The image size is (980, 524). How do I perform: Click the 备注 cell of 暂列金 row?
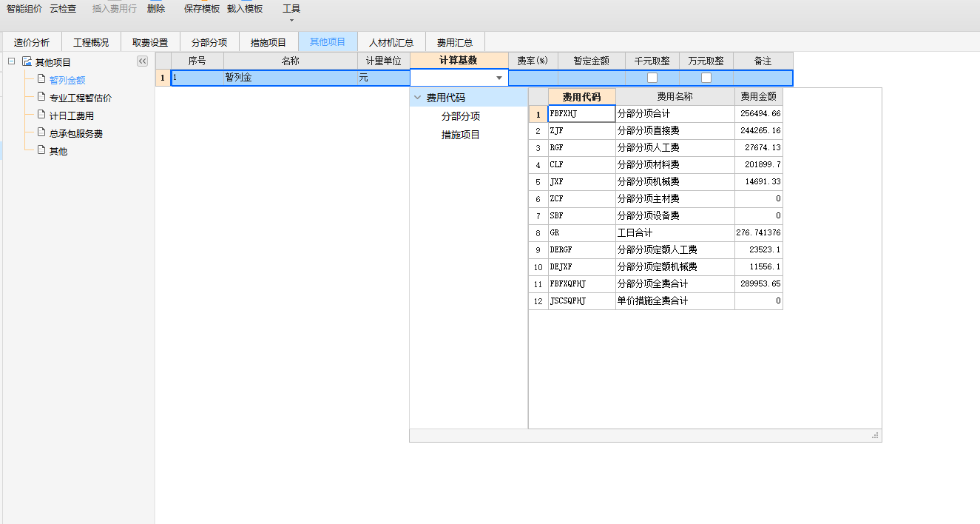point(763,78)
